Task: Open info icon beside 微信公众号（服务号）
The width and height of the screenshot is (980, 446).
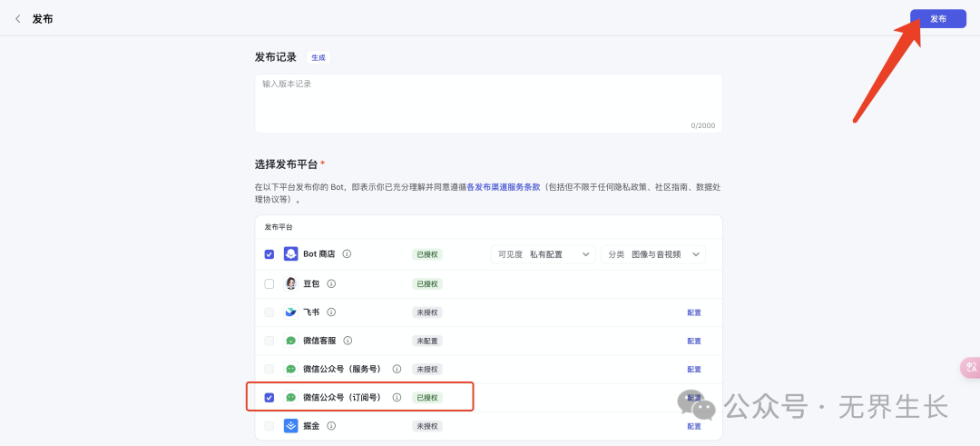Action: tap(397, 369)
